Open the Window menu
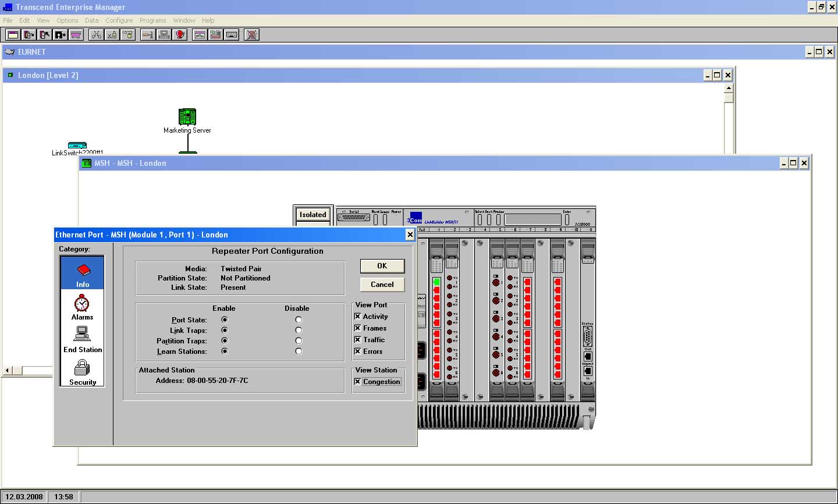Screen dimensions: 838x504 click(184, 20)
